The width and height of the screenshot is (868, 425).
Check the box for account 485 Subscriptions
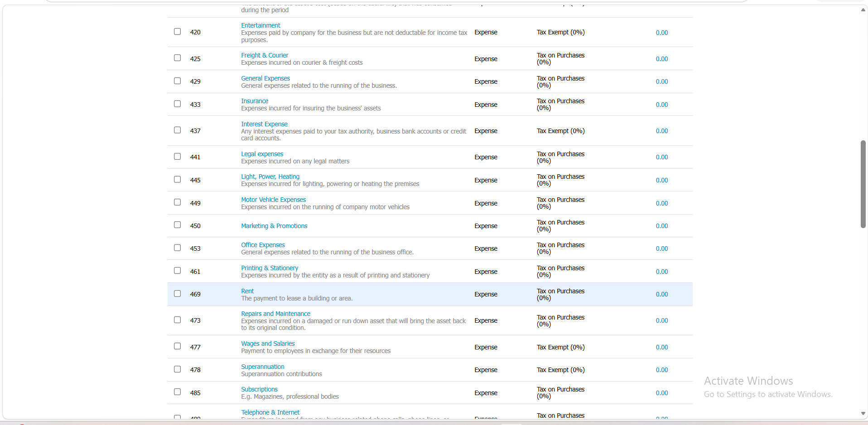click(177, 392)
